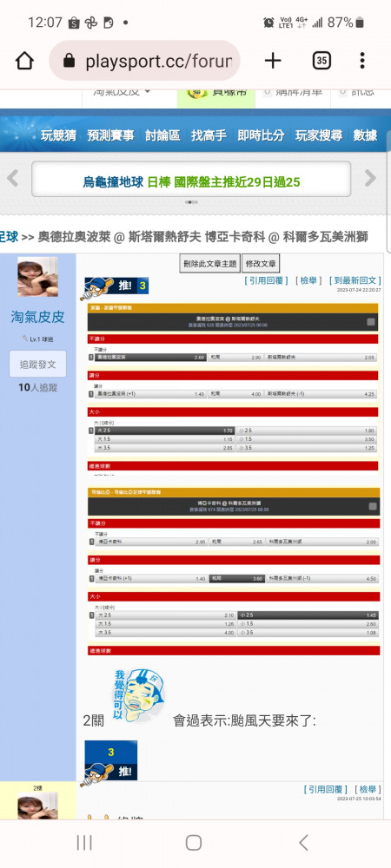Image resolution: width=391 pixels, height=868 pixels.
Task: Click the 10人追蹤 follower count
Action: pos(37,387)
